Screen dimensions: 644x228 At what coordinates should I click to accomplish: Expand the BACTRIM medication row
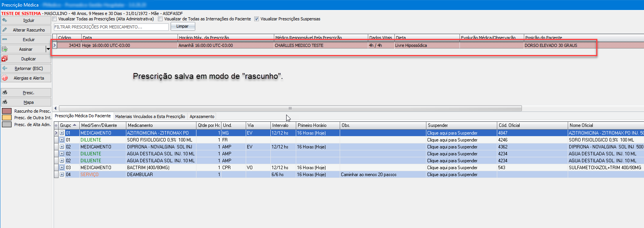62,168
